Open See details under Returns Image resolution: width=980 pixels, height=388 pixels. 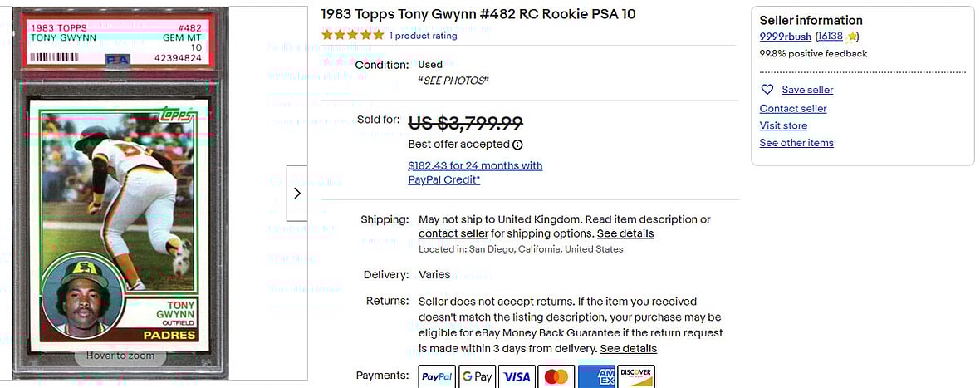[629, 348]
